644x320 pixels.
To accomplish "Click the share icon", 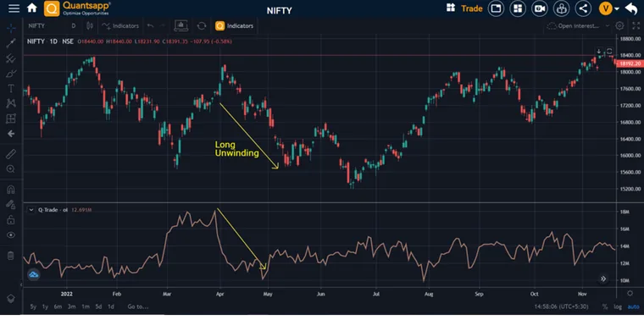I will click(583, 8).
